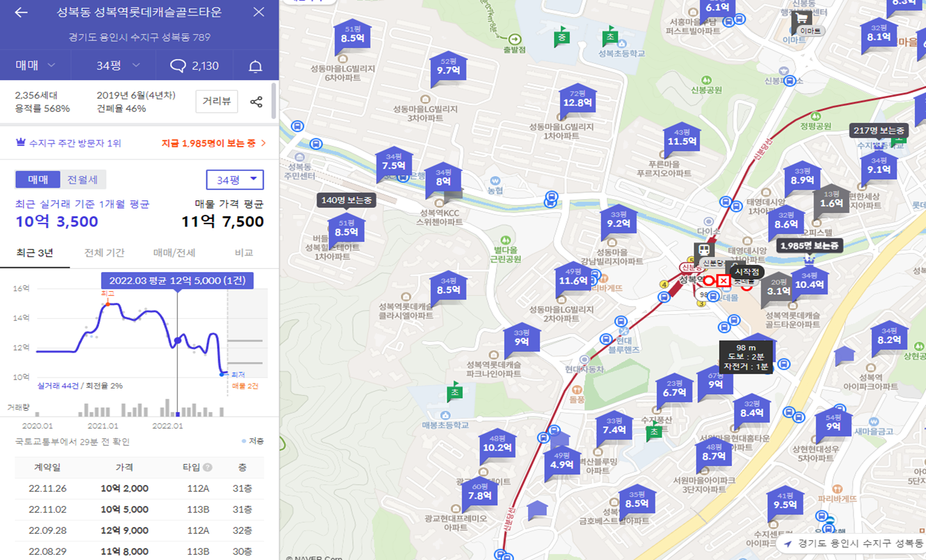
Task: Click the 43평 11.5억 price marker
Action: tap(682, 140)
